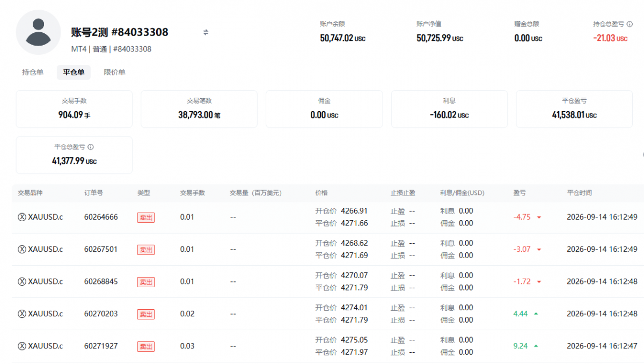Click the 交易笔数 card showing 38,793.00
The width and height of the screenshot is (644, 364).
tap(199, 109)
